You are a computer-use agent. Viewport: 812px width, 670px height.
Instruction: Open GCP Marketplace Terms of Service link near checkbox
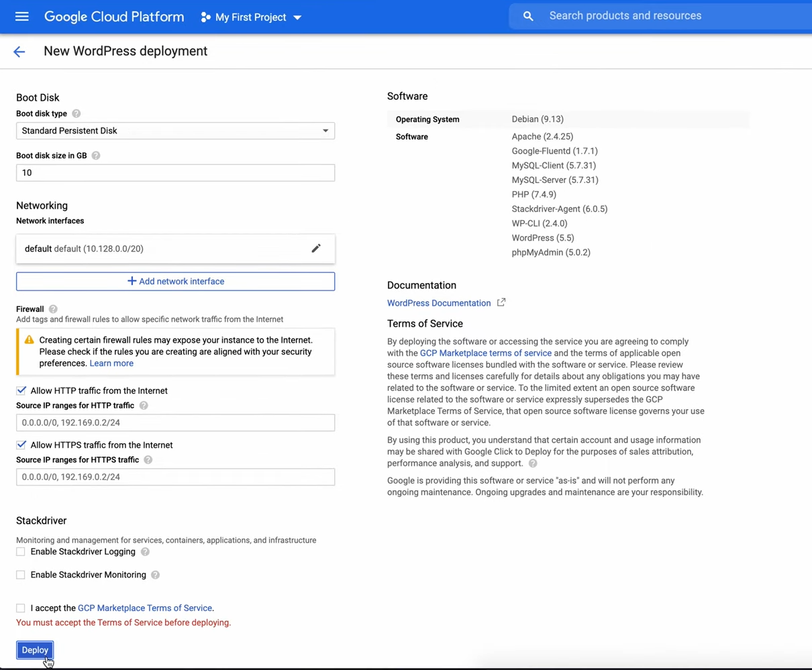point(145,608)
